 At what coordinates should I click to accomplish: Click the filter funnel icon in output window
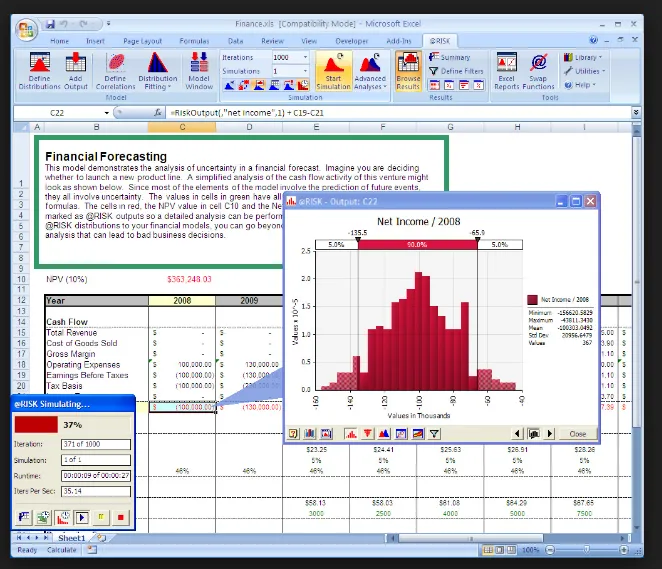pyautogui.click(x=434, y=434)
